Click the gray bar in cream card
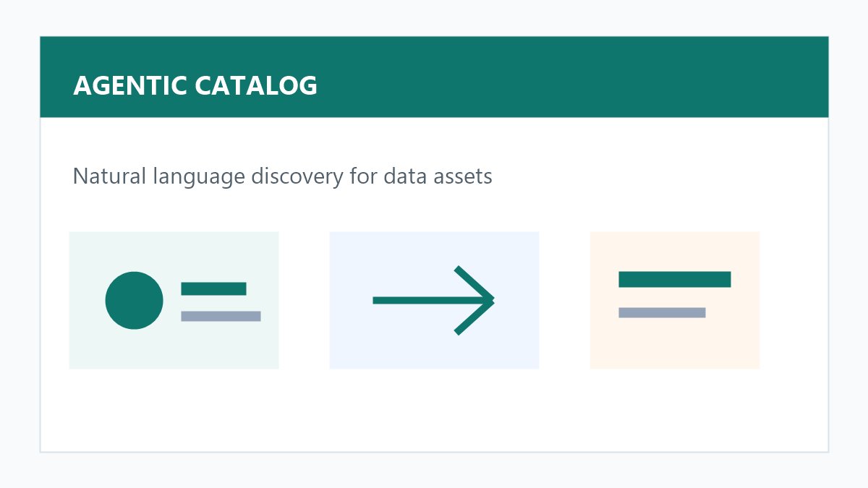The height and width of the screenshot is (488, 868). pos(662,312)
